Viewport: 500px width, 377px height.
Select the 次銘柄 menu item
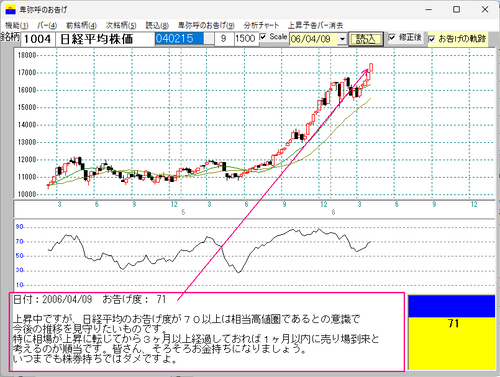(x=121, y=25)
